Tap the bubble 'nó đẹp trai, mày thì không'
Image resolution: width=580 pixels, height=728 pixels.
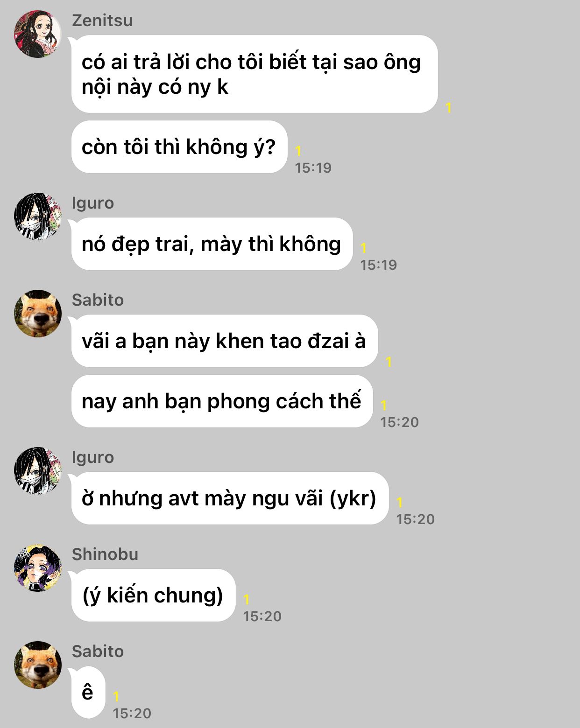[x=212, y=244]
